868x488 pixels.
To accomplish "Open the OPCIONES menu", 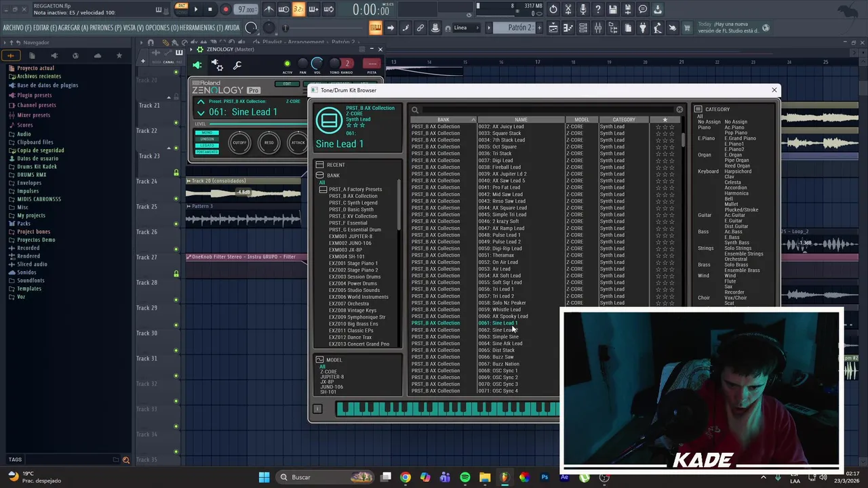I will tap(162, 28).
